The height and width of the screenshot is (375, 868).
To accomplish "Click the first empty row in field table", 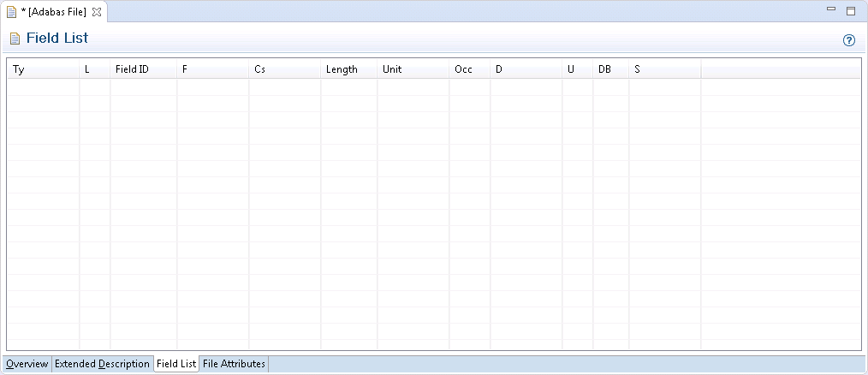I will tap(342, 87).
